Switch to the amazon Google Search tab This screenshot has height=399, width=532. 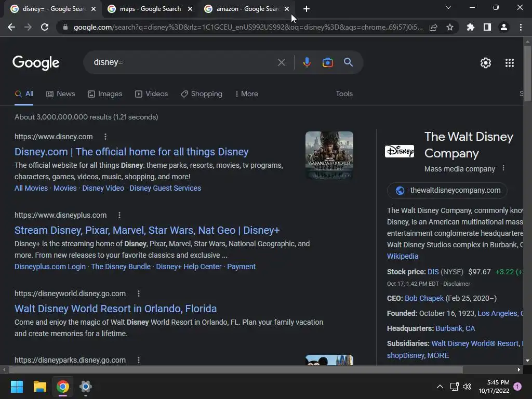point(247,9)
